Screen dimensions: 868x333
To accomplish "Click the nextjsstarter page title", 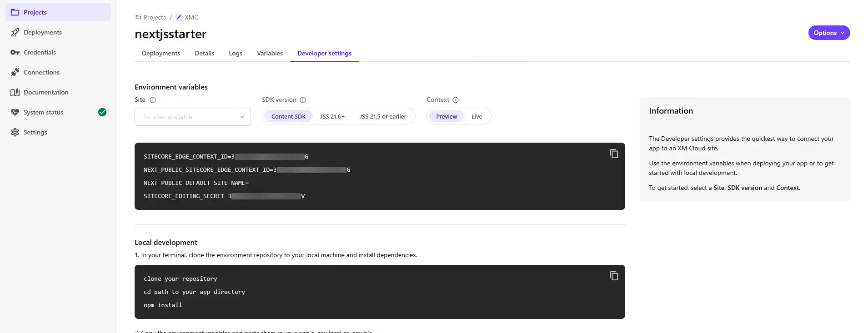I will [x=171, y=34].
